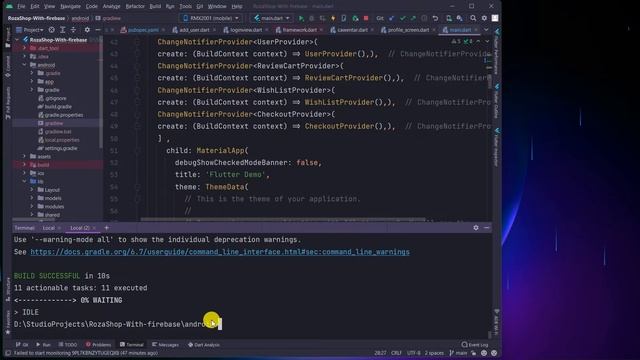Show hidden editor tabs chevron
The width and height of the screenshot is (640, 360).
[486, 30]
